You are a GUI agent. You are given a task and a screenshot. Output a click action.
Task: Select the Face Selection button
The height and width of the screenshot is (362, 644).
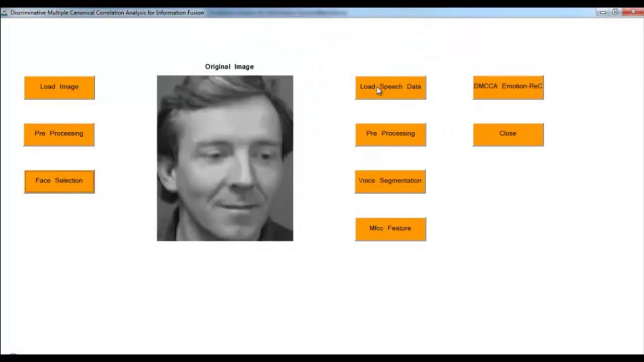[x=59, y=182]
